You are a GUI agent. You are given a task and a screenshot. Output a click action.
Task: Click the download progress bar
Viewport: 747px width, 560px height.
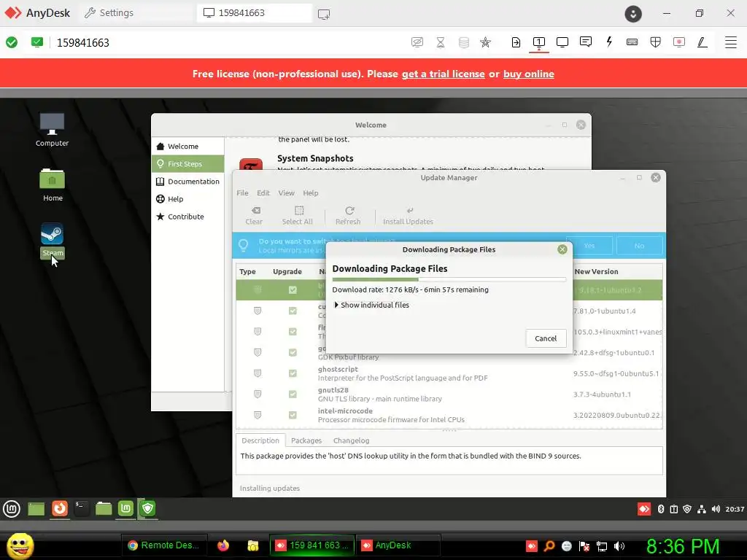(x=449, y=279)
